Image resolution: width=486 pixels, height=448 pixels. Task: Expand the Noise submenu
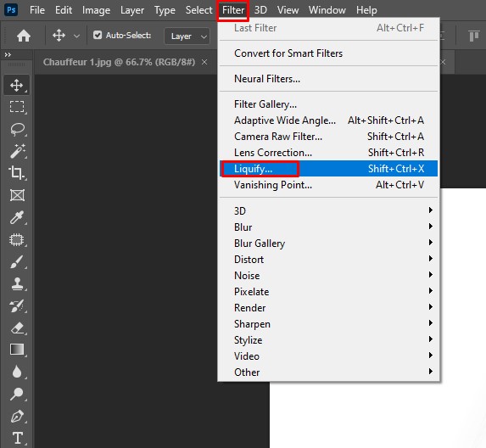(328, 275)
